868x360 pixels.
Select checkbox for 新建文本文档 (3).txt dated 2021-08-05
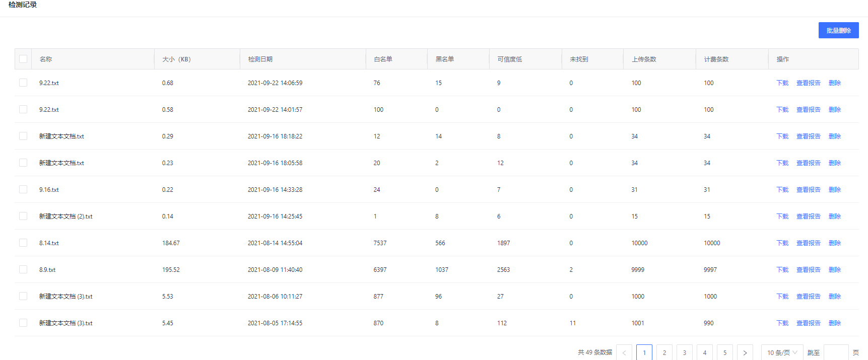(x=23, y=323)
